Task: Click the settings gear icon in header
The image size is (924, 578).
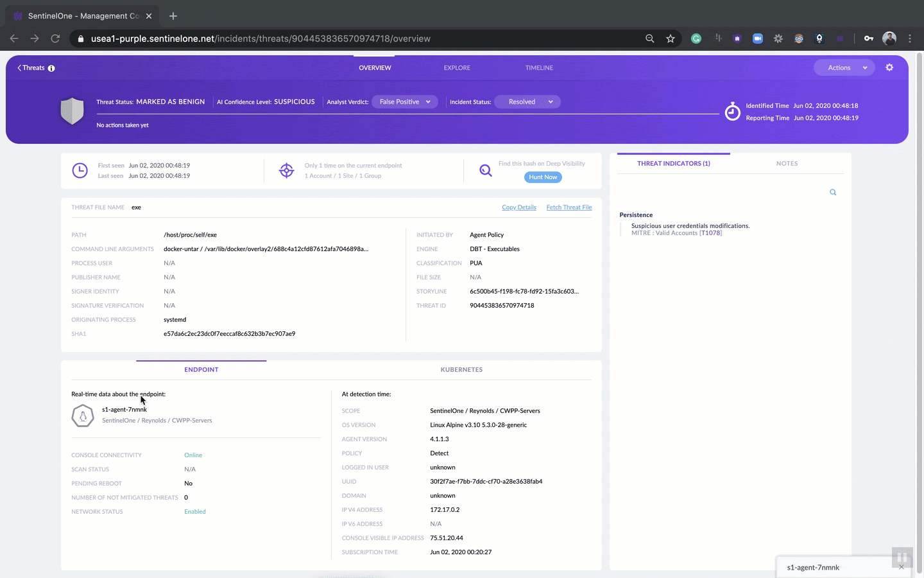Action: pyautogui.click(x=889, y=67)
